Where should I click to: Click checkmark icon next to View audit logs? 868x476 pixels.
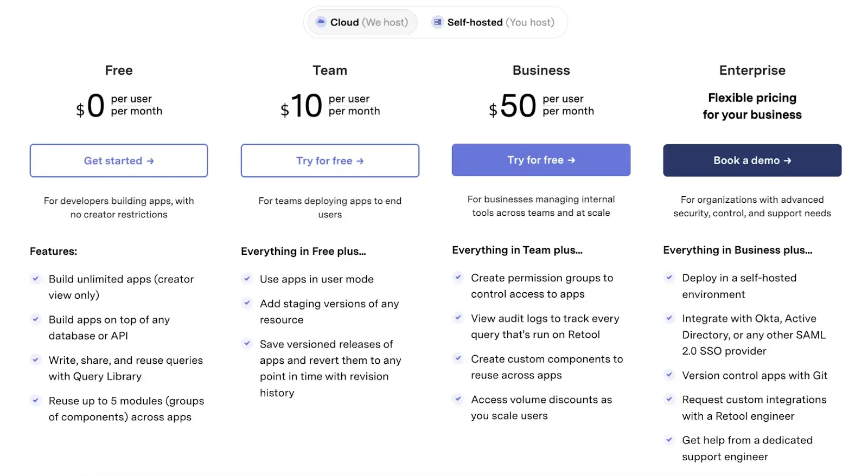click(x=458, y=318)
